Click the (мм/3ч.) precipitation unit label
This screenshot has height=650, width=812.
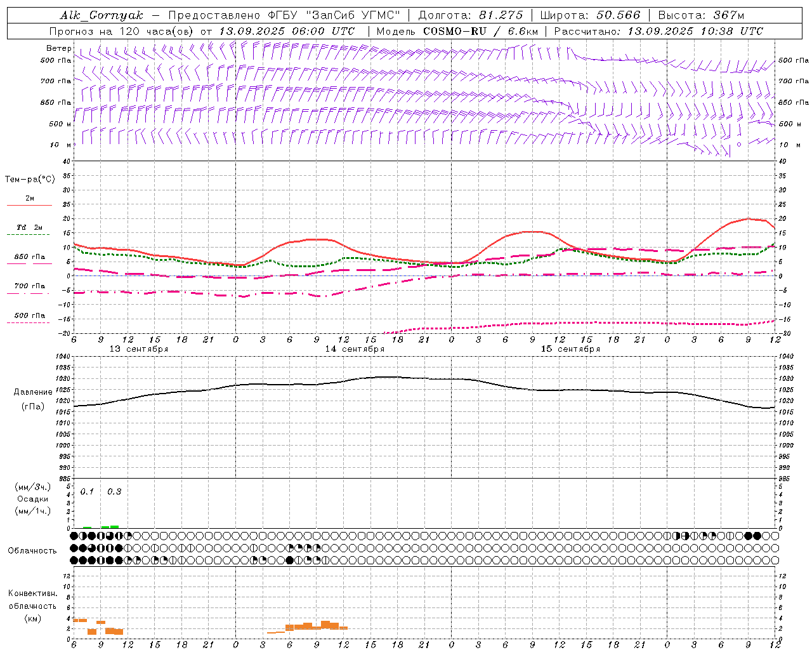pyautogui.click(x=33, y=487)
